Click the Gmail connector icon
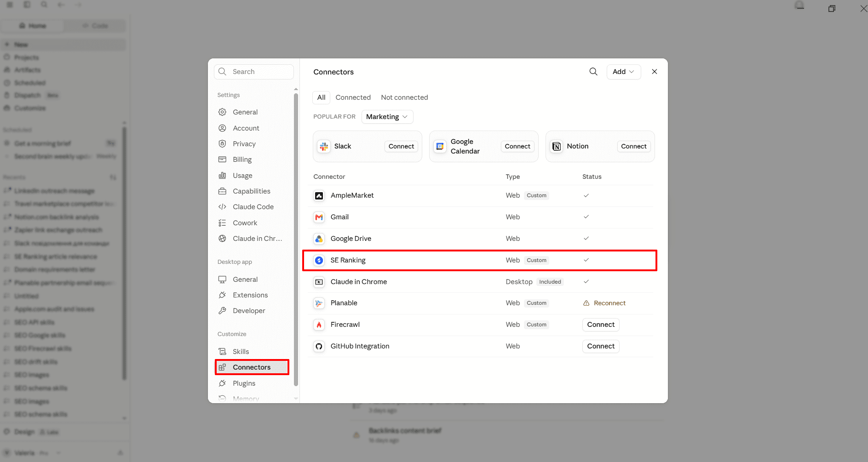The height and width of the screenshot is (462, 868). tap(319, 217)
